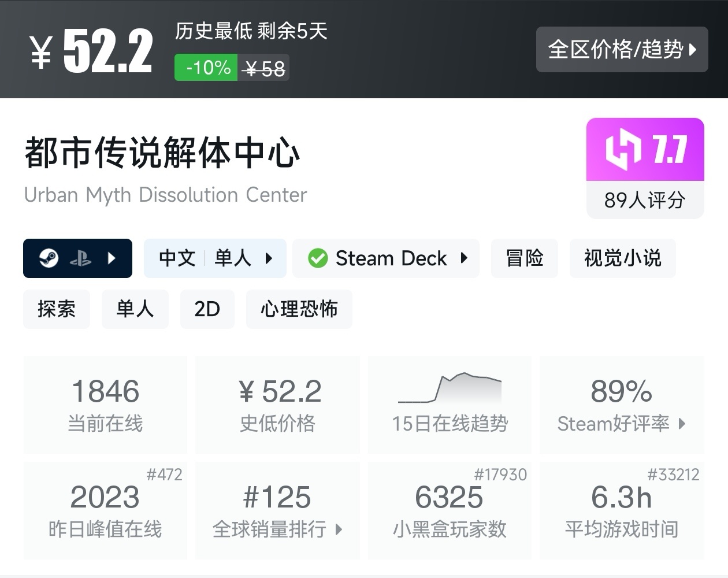The image size is (728, 578).
Task: Click the 单人 label in language chip
Action: click(233, 258)
